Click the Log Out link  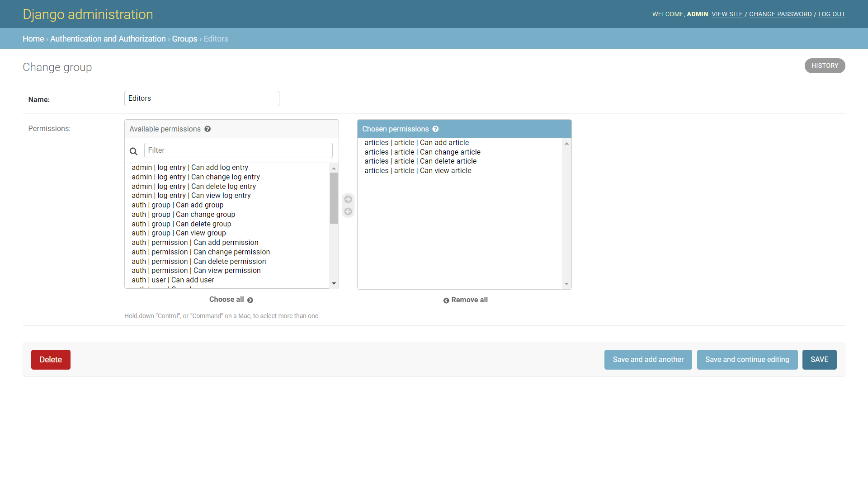click(x=831, y=14)
